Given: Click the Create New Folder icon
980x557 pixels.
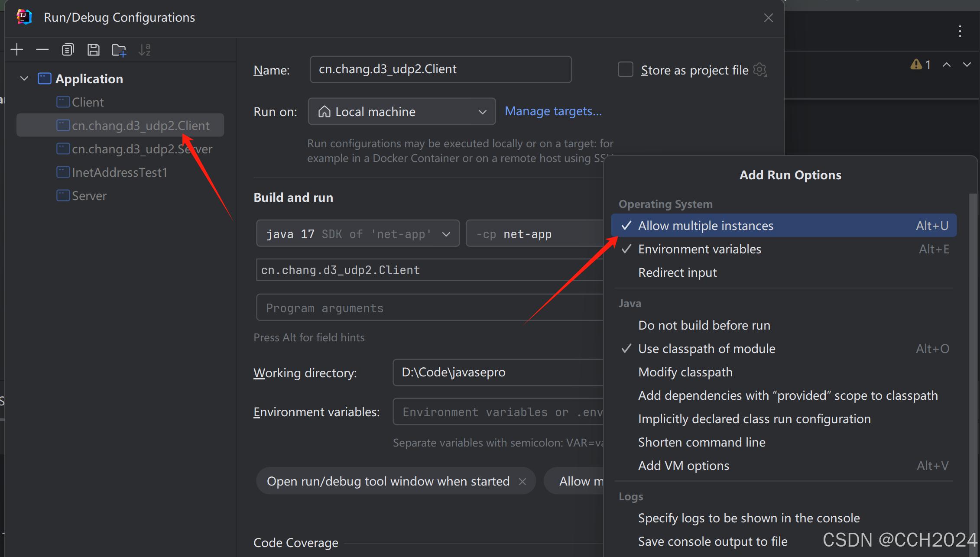Looking at the screenshot, I should coord(119,50).
